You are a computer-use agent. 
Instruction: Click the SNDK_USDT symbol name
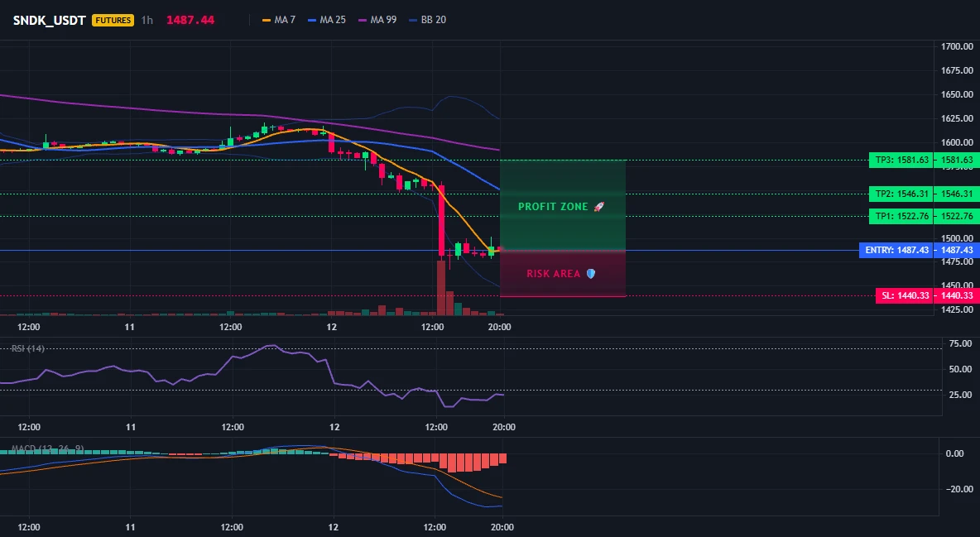(50, 20)
